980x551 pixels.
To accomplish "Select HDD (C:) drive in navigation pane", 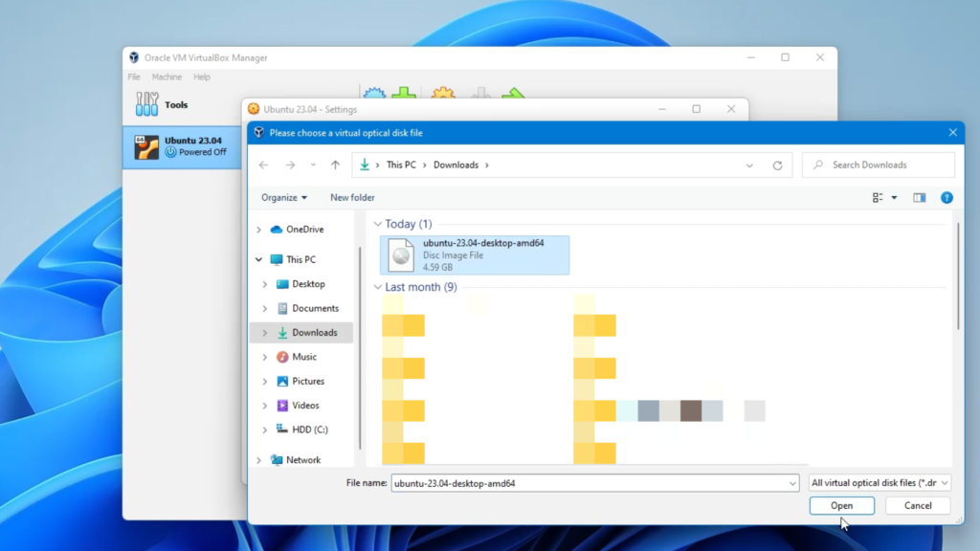I will (x=309, y=430).
